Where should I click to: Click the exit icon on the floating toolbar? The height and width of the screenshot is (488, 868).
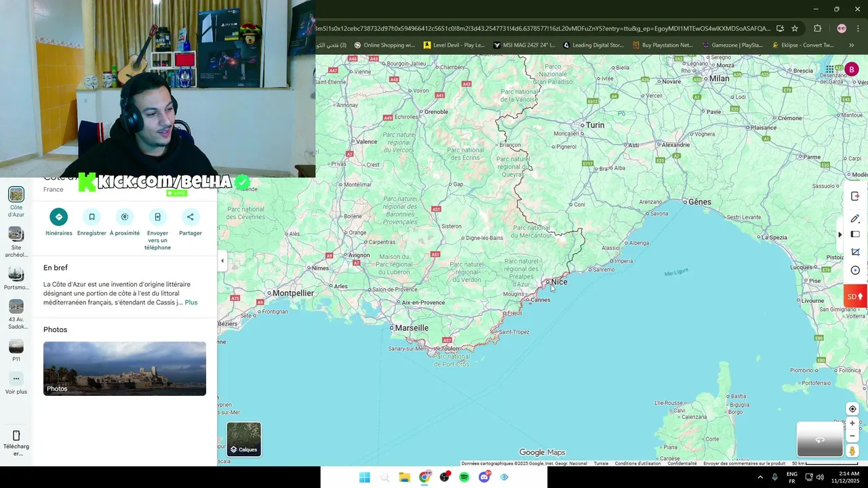(855, 197)
